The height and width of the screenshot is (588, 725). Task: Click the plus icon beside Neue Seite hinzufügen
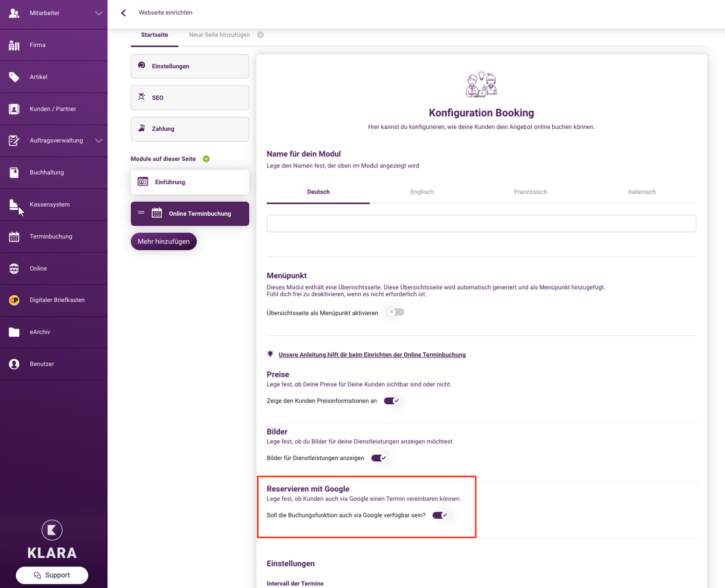point(260,35)
